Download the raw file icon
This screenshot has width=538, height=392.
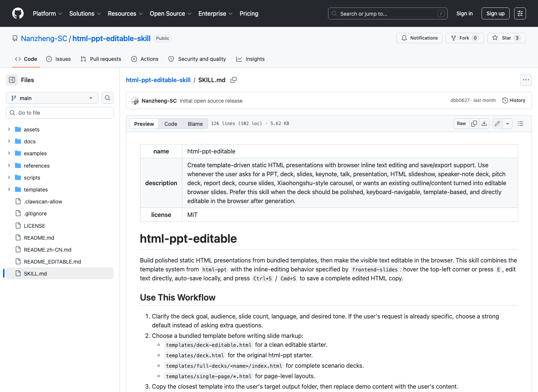pos(484,124)
